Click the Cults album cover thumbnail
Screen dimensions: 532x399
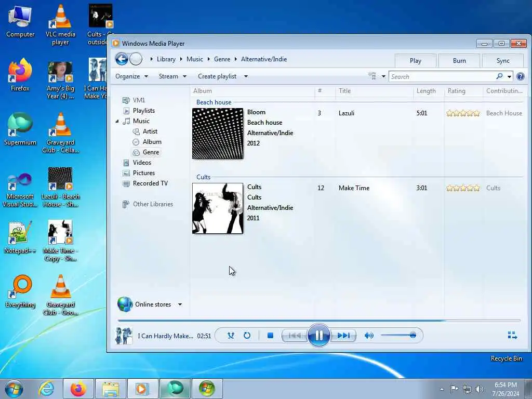[x=218, y=208]
